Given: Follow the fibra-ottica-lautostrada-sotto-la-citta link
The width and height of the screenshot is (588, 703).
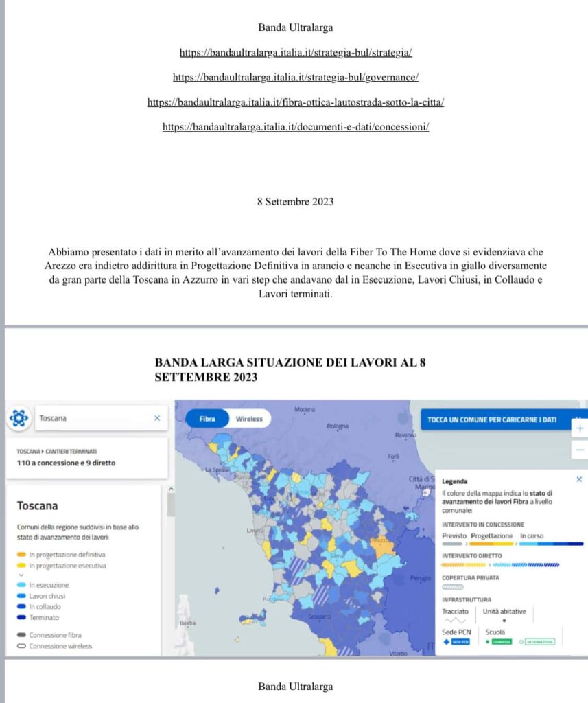Looking at the screenshot, I should click(x=295, y=102).
